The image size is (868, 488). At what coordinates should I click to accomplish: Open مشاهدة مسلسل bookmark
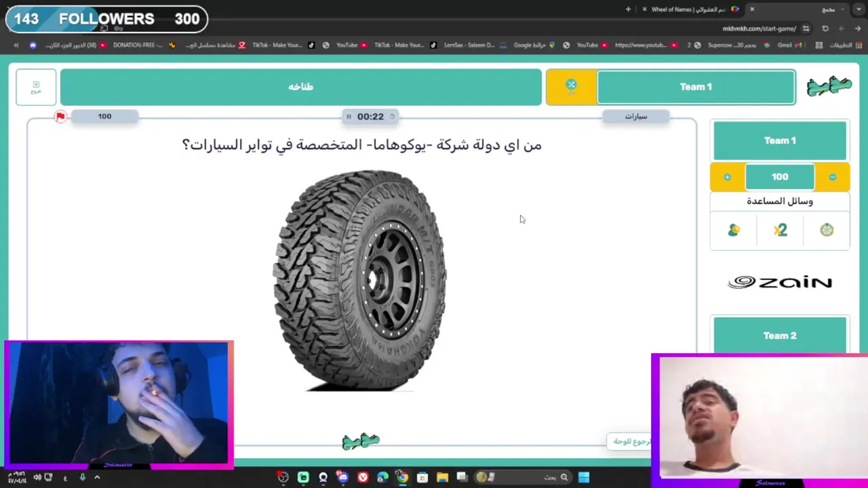coord(215,45)
